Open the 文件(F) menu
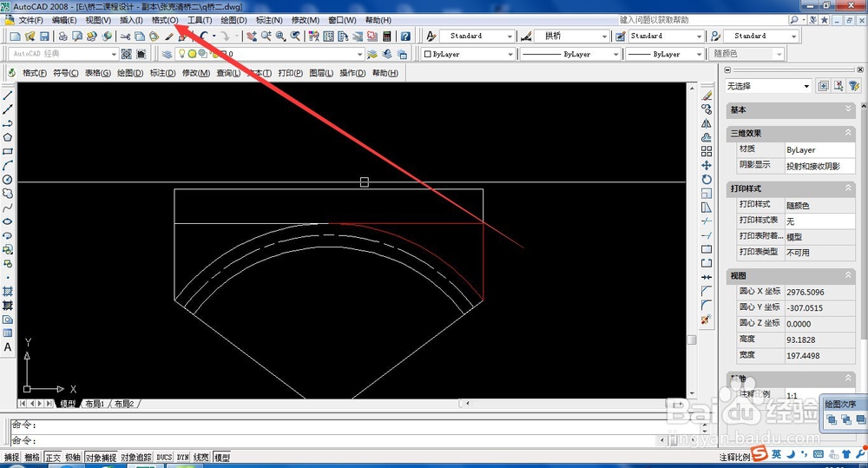Viewport: 868px width, 468px height. tap(31, 20)
